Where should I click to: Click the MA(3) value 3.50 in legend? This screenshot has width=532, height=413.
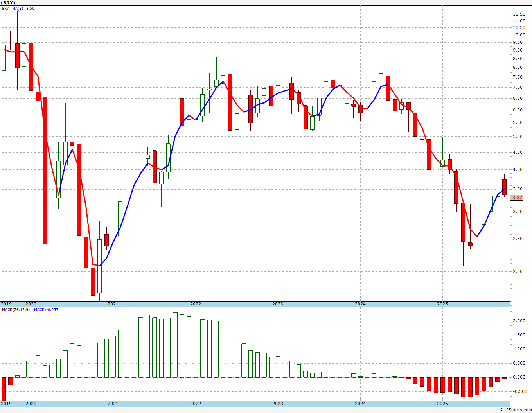pyautogui.click(x=30, y=8)
